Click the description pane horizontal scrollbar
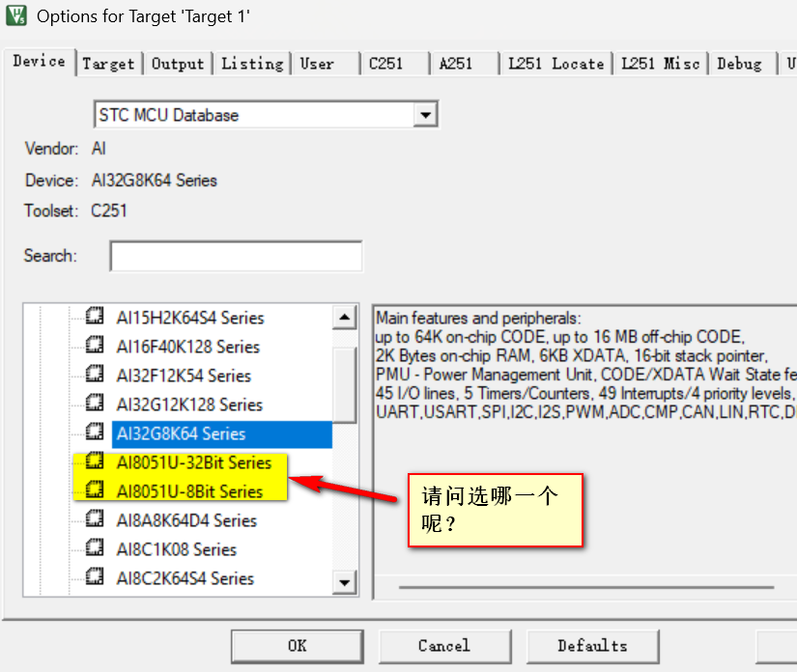Viewport: 797px width, 672px height. point(586,587)
